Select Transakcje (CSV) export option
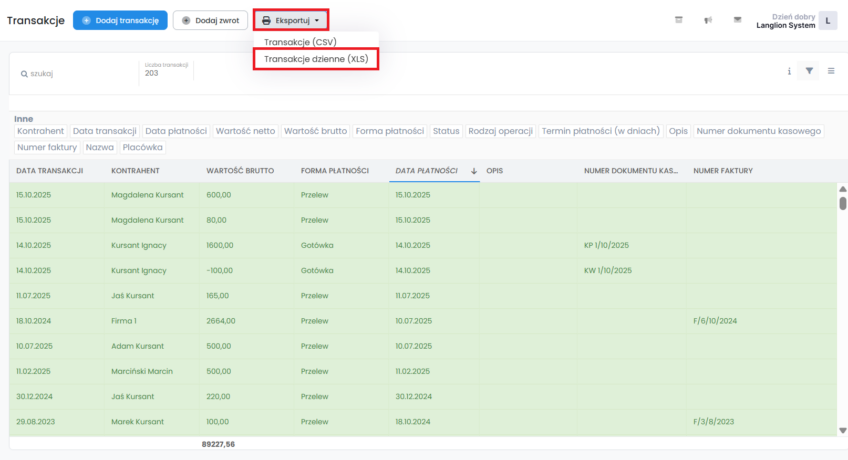The height and width of the screenshot is (460, 848). click(x=301, y=42)
